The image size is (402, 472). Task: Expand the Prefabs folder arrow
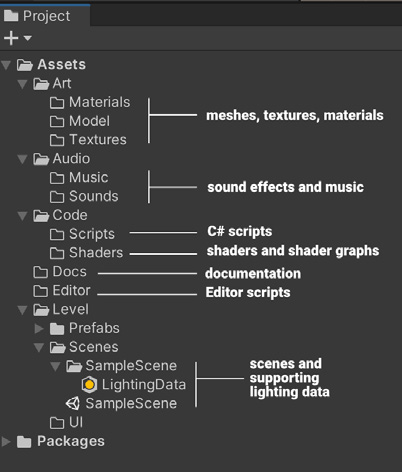(x=39, y=328)
